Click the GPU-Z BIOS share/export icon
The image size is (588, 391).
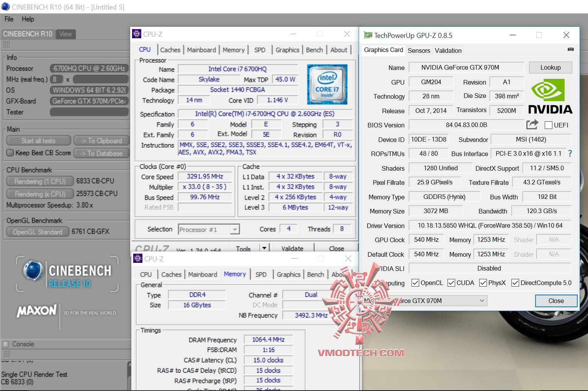pos(532,124)
